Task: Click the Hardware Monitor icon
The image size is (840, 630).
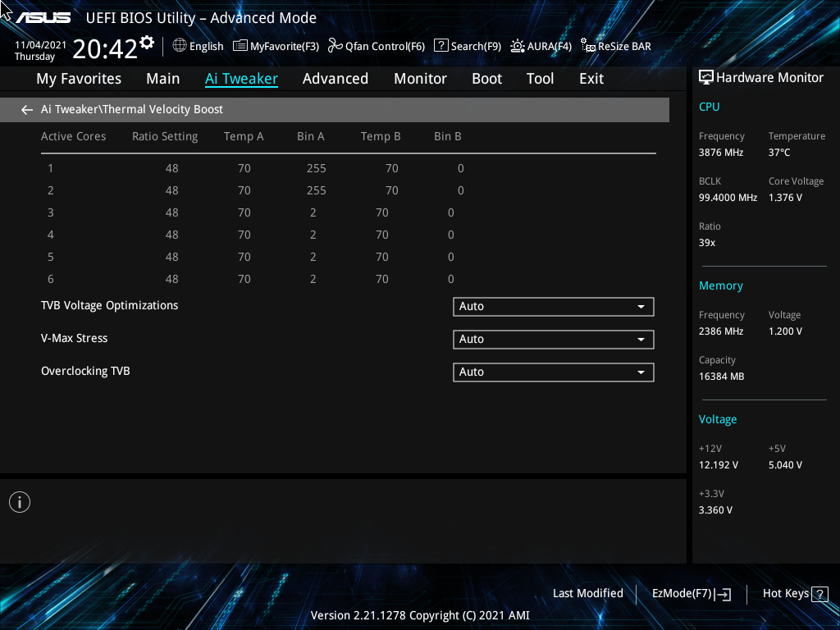Action: [706, 78]
